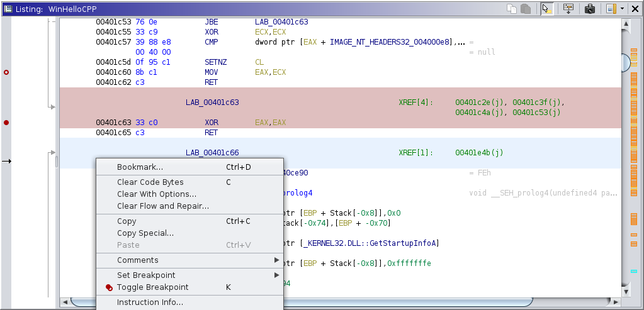Open dropdown arrow next to margin icon

pyautogui.click(x=622, y=9)
